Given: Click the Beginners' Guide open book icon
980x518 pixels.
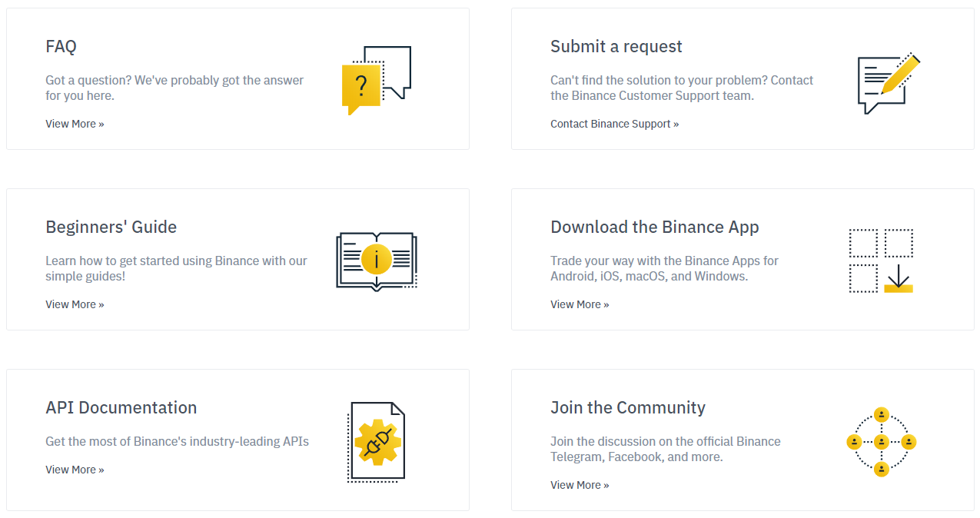Looking at the screenshot, I should tap(377, 261).
